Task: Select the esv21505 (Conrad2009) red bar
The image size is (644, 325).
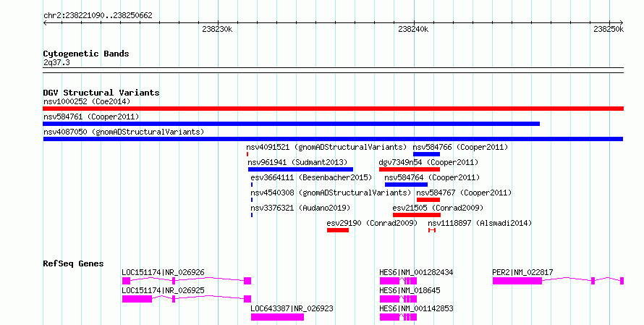Action: point(417,215)
